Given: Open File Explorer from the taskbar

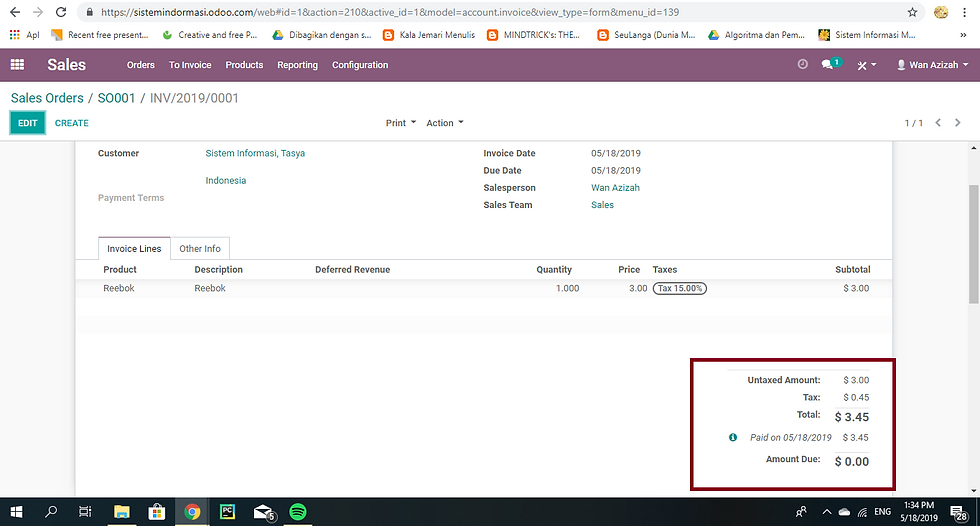Looking at the screenshot, I should point(121,512).
